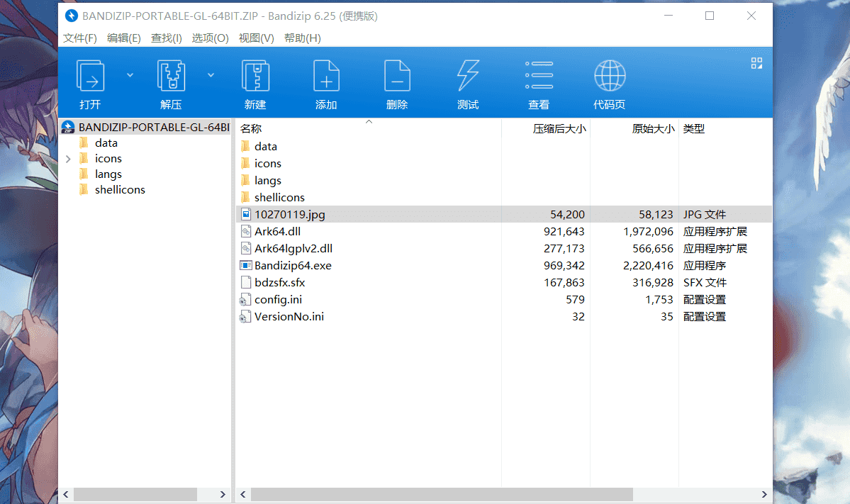Select config.ini in the file list
Screen dimensions: 850x504
tap(278, 300)
